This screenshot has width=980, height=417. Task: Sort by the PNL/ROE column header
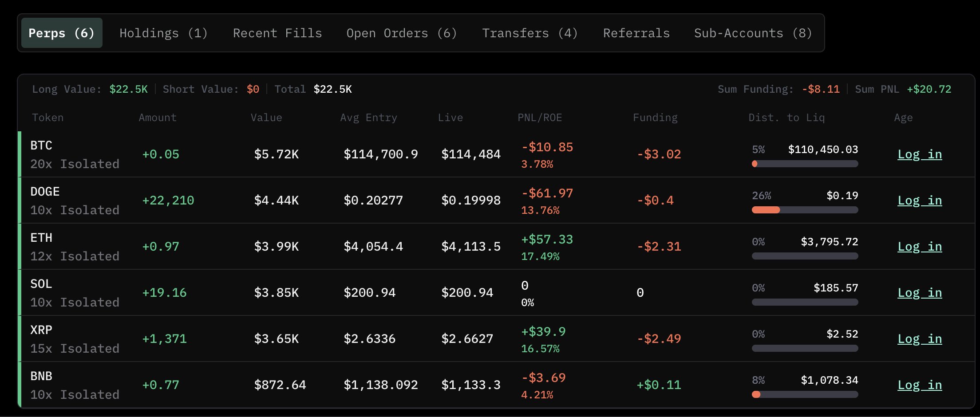[540, 118]
